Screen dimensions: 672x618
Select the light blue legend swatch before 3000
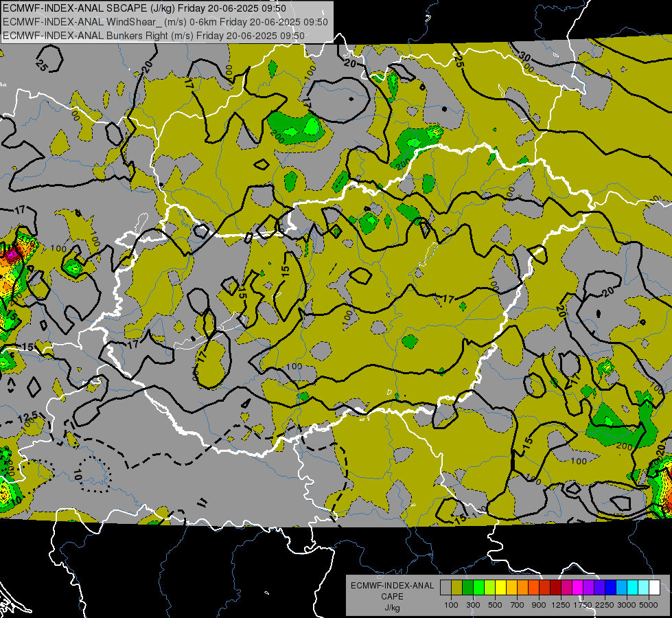tap(621, 588)
